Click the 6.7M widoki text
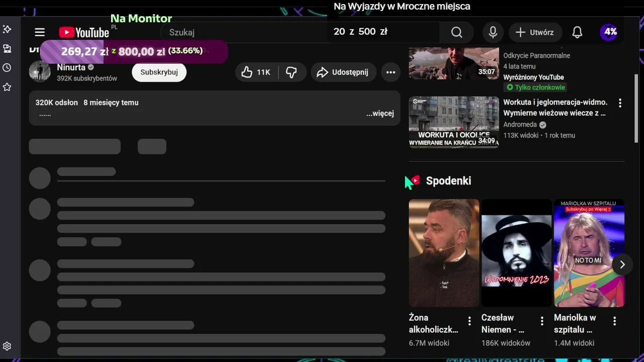Image resolution: width=644 pixels, height=362 pixels. [x=429, y=343]
